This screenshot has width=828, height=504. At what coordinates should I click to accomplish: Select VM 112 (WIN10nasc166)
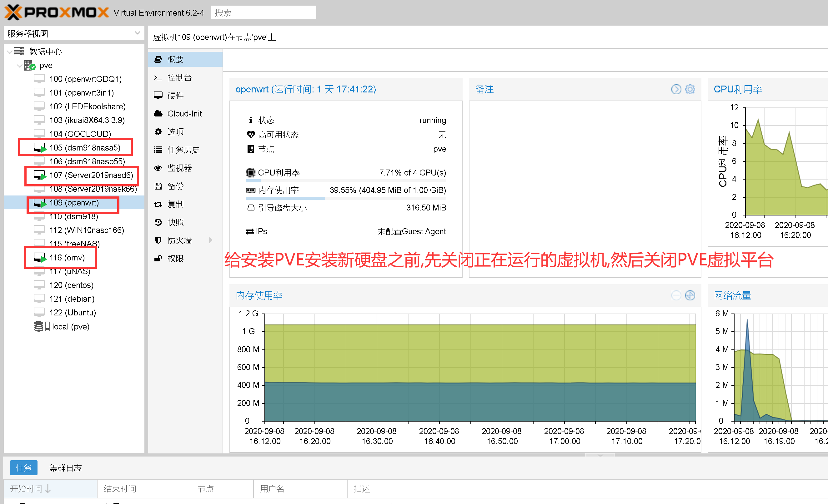87,230
